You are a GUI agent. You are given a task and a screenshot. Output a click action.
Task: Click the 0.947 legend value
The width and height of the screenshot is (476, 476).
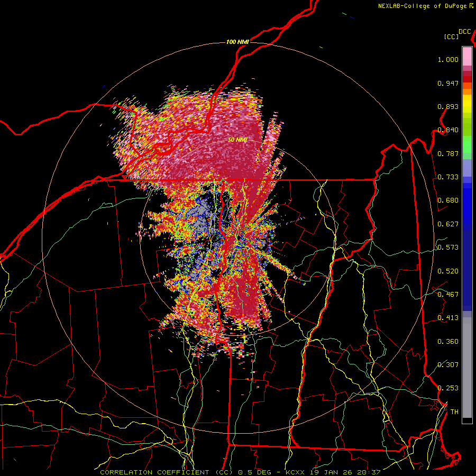point(448,83)
